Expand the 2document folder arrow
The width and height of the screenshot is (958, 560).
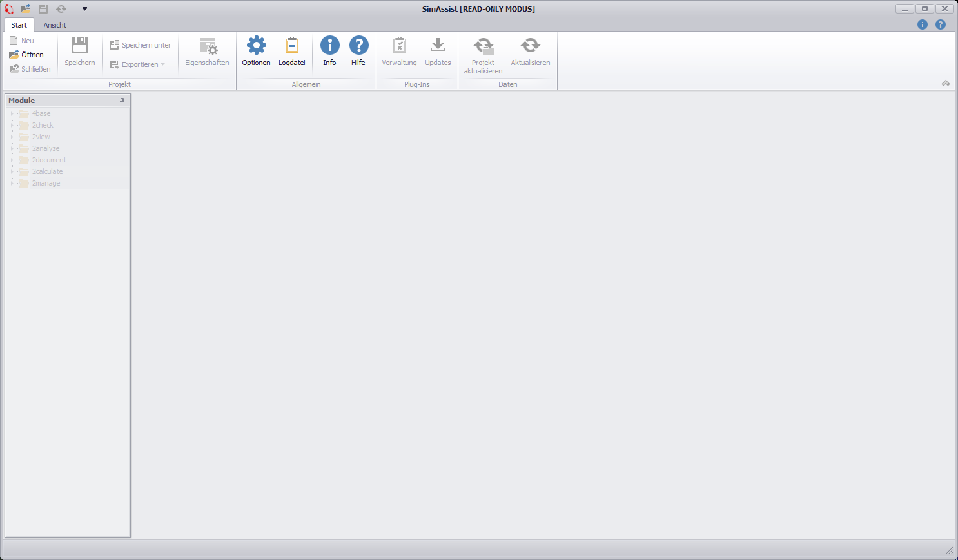[12, 160]
